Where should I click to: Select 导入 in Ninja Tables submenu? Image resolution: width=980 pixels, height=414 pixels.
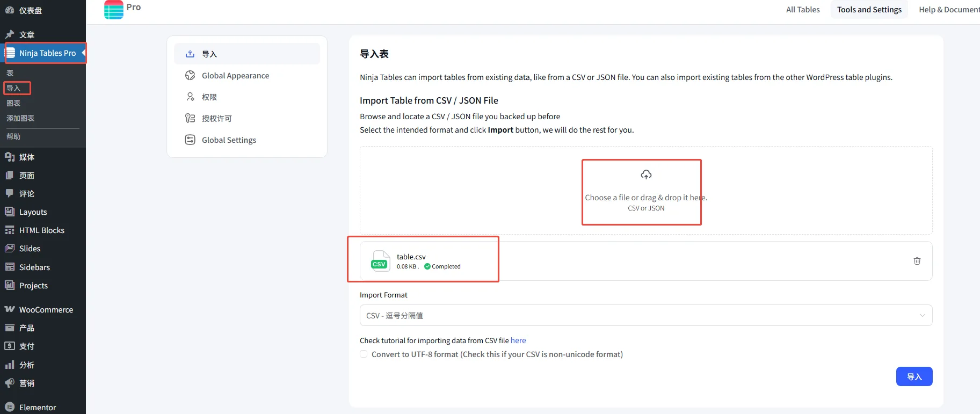pyautogui.click(x=13, y=88)
